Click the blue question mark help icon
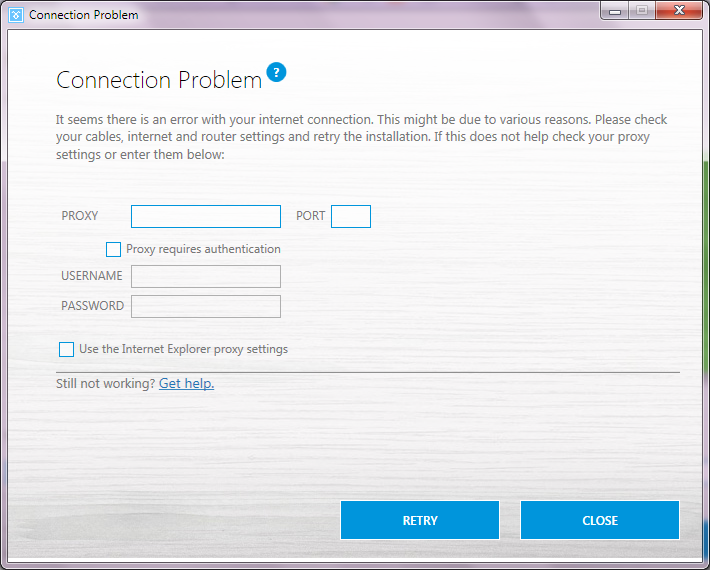Screen dimensions: 710x570 pyautogui.click(x=276, y=72)
